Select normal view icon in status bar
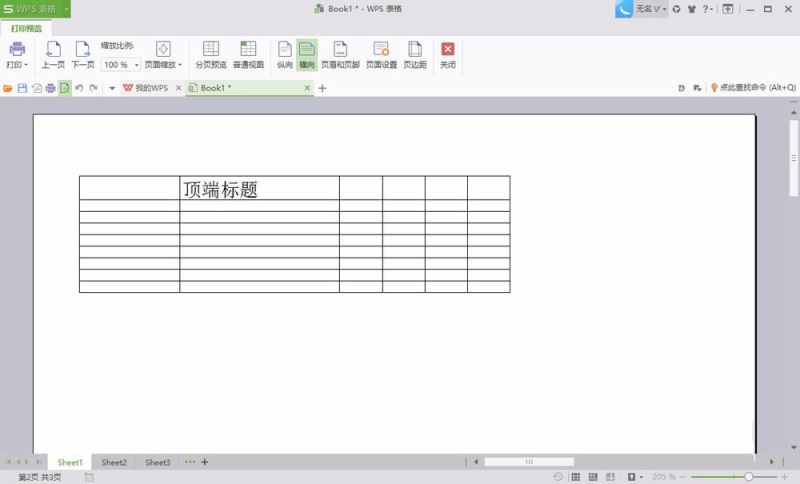 click(576, 477)
